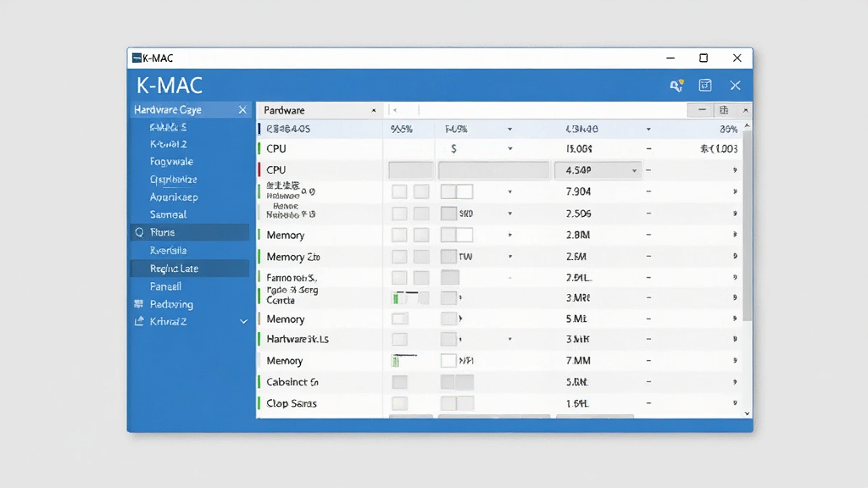Click the green progress bar in the 3.MRE row
The width and height of the screenshot is (868, 488).
click(397, 299)
